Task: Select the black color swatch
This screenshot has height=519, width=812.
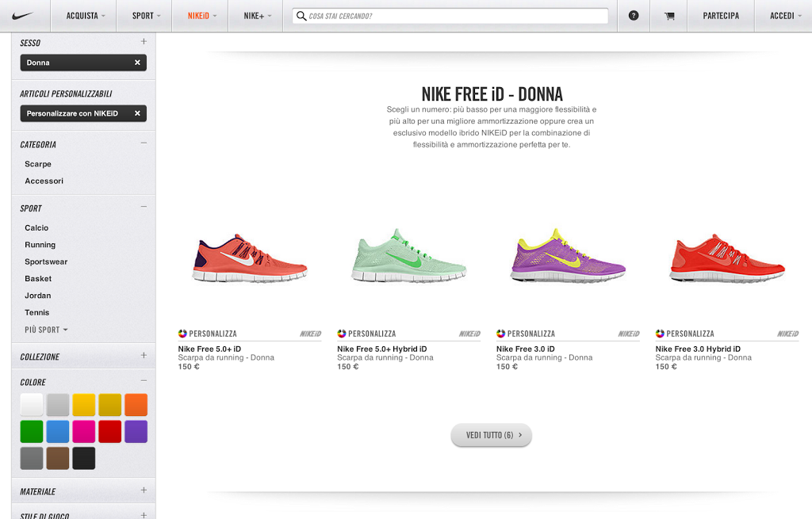Action: tap(84, 459)
